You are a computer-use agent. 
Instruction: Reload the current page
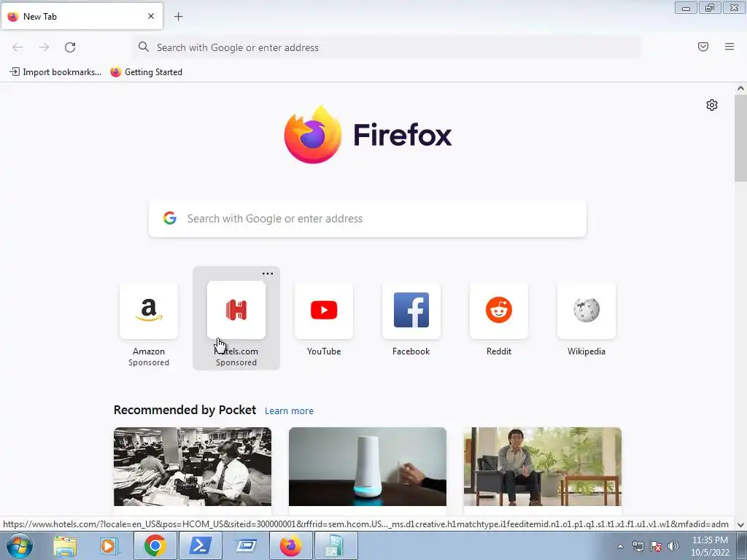70,47
